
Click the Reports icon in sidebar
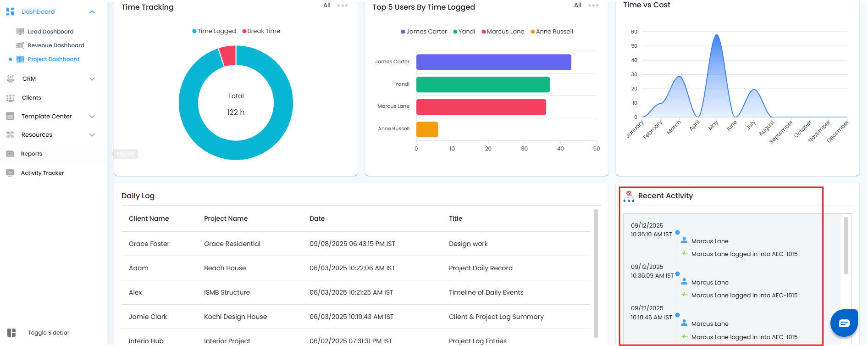[10, 154]
